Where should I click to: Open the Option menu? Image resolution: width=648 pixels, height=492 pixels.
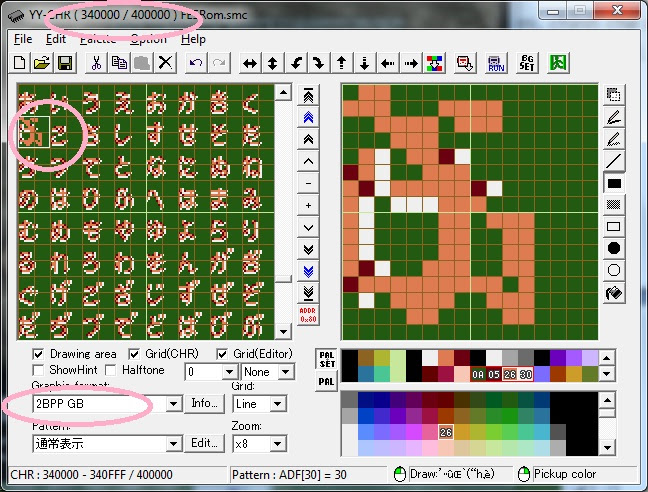148,39
